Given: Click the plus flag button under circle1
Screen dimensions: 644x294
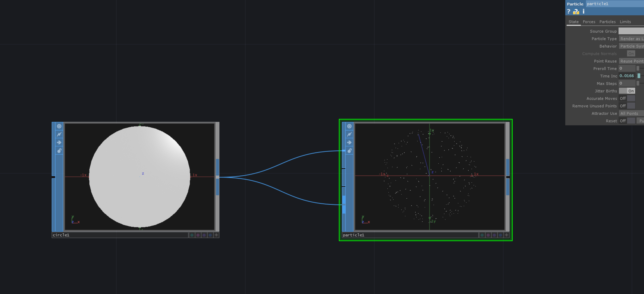Looking at the screenshot, I should pyautogui.click(x=216, y=235).
